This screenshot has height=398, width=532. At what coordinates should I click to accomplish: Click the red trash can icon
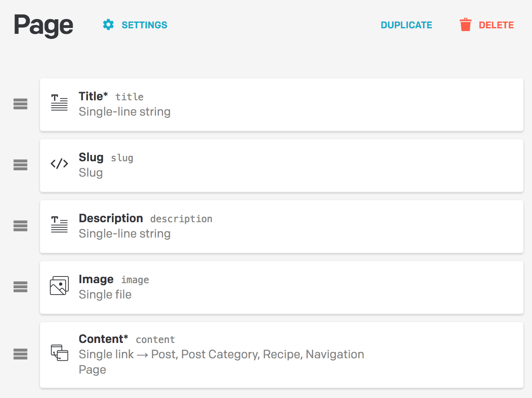click(x=465, y=25)
